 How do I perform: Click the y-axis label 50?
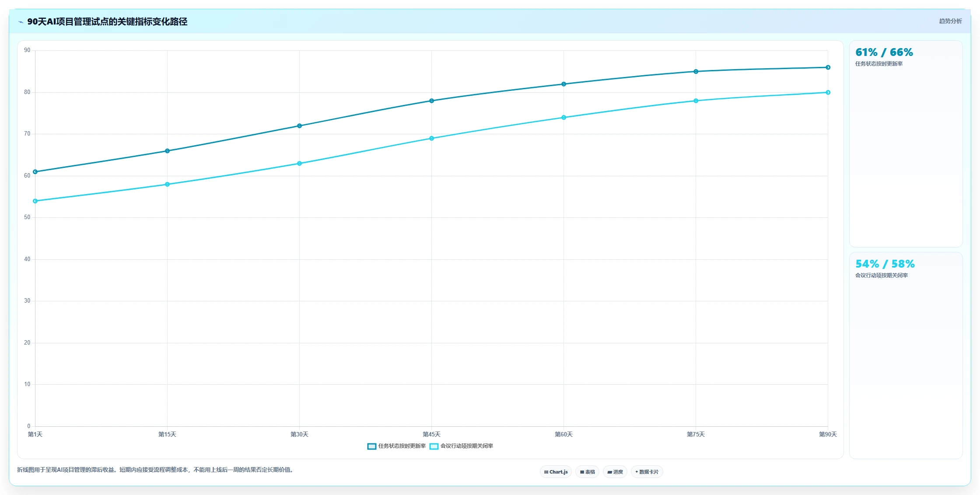pos(27,217)
